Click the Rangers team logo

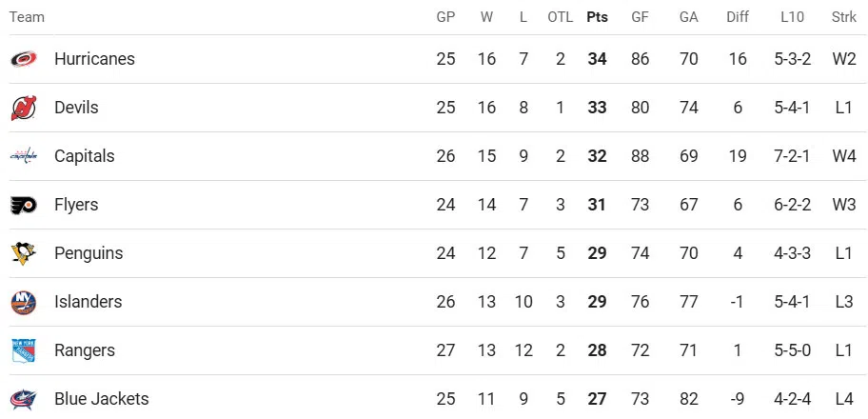(24, 350)
